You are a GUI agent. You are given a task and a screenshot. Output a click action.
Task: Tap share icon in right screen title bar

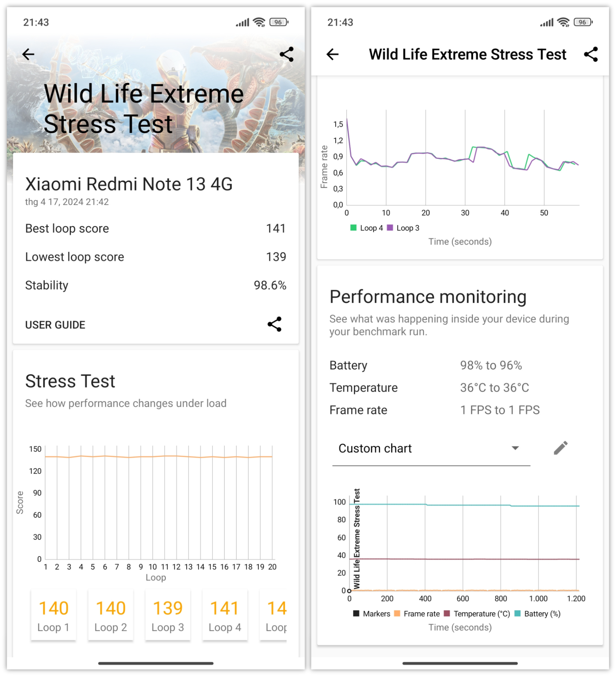(x=591, y=54)
